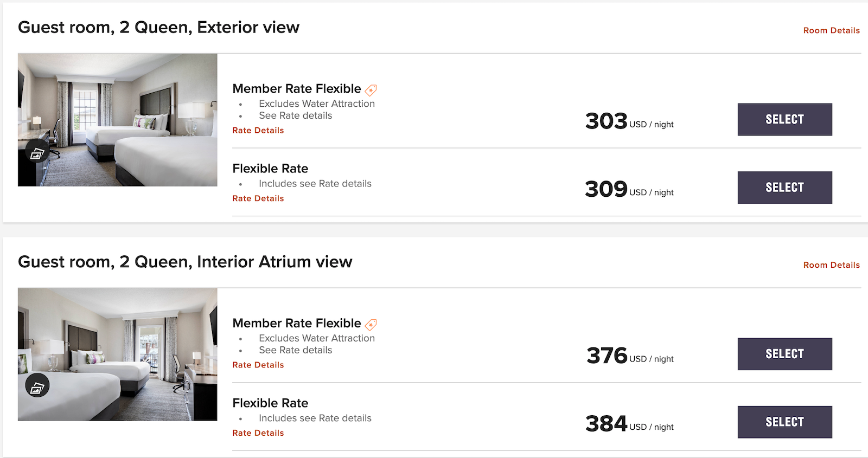Click member tag icon for Interior Atrium rate

[x=371, y=325]
